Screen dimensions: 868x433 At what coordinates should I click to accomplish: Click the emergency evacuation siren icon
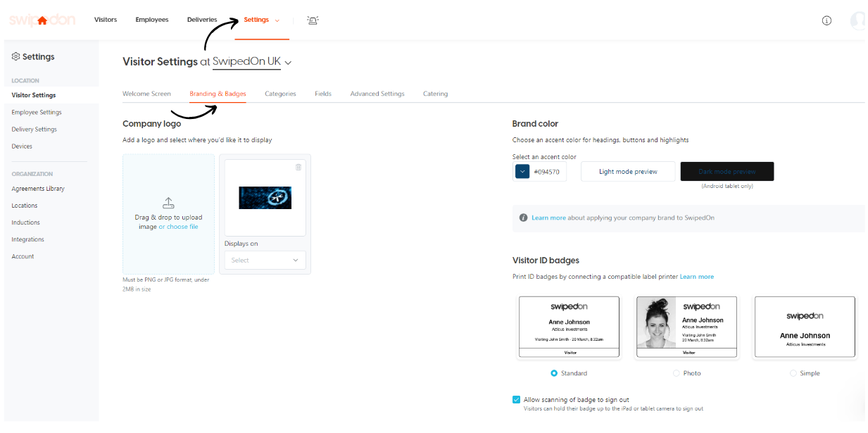click(x=312, y=20)
